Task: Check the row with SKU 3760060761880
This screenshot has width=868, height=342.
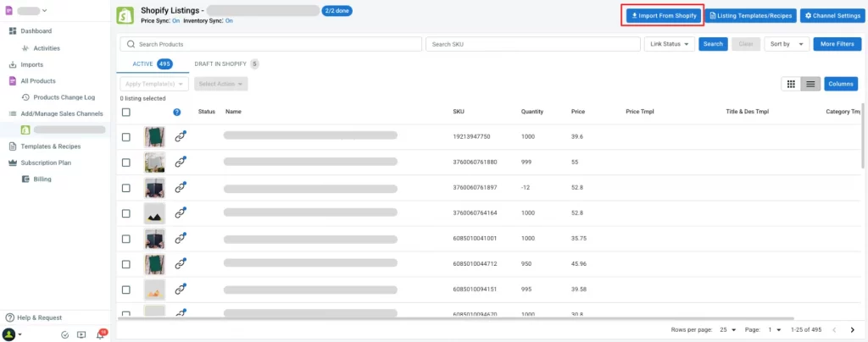Action: [126, 163]
